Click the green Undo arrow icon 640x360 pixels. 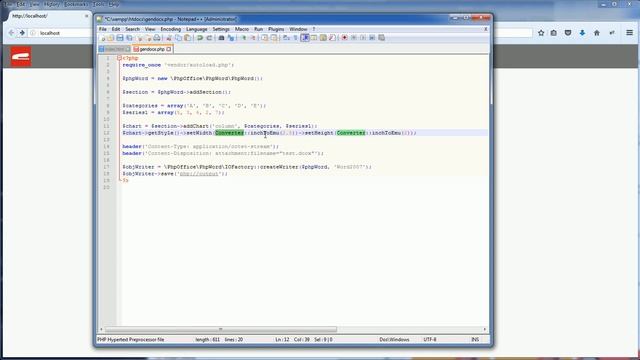pyautogui.click(x=200, y=38)
